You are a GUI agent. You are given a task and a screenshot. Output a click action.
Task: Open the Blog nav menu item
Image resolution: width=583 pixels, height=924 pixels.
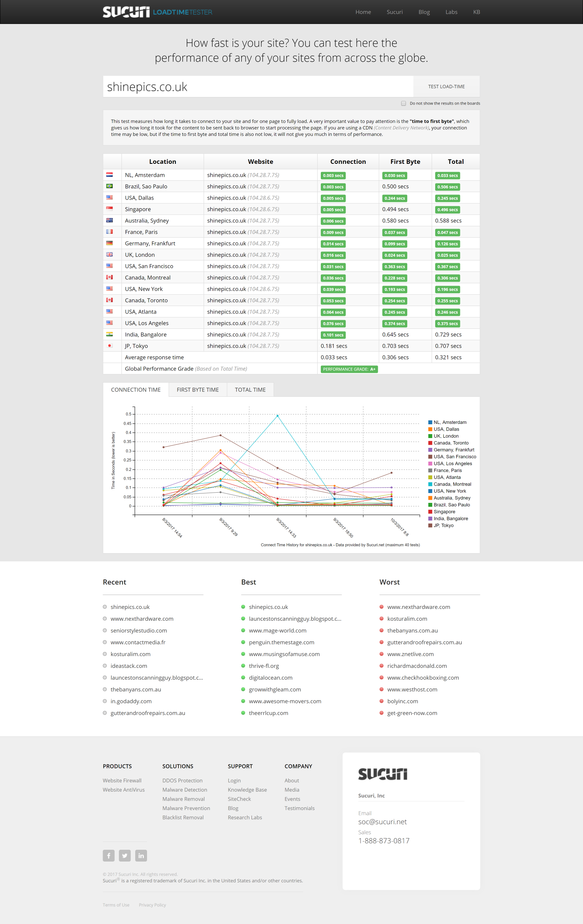pos(424,12)
